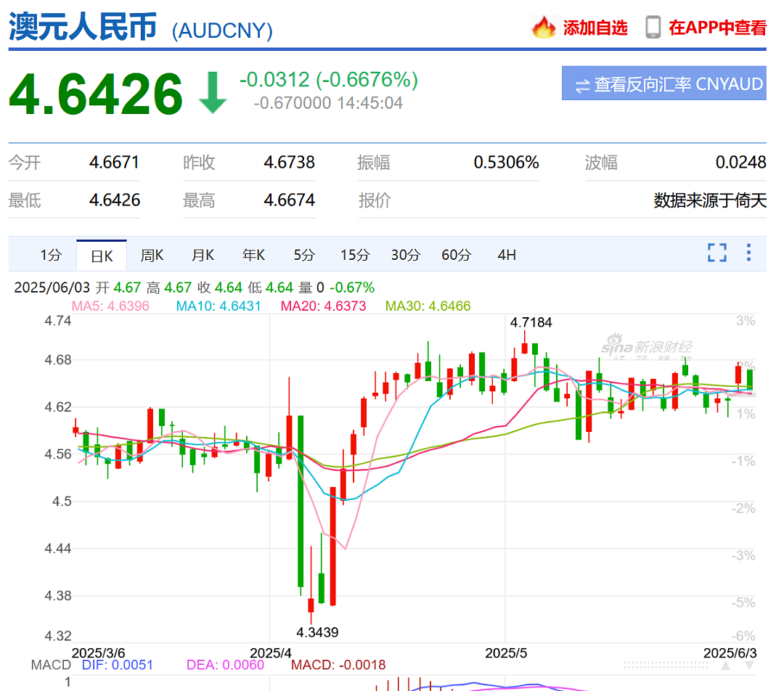
Task: Click the 2025/4 date axis label
Action: [271, 653]
